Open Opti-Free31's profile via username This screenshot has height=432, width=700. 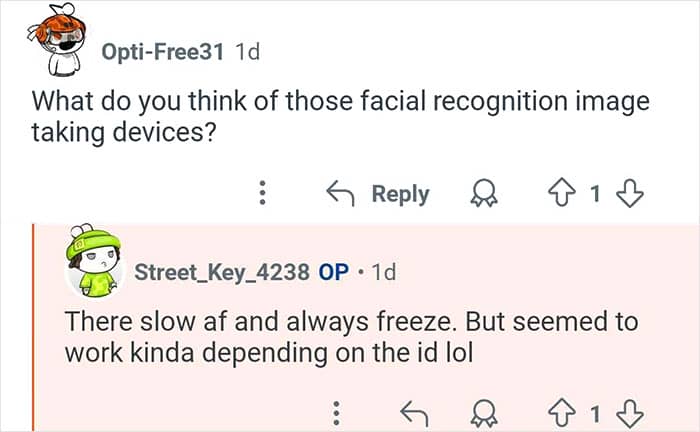[162, 51]
